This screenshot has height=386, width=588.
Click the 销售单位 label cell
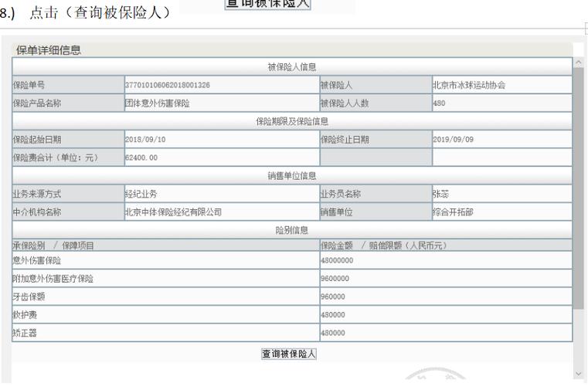(376, 212)
